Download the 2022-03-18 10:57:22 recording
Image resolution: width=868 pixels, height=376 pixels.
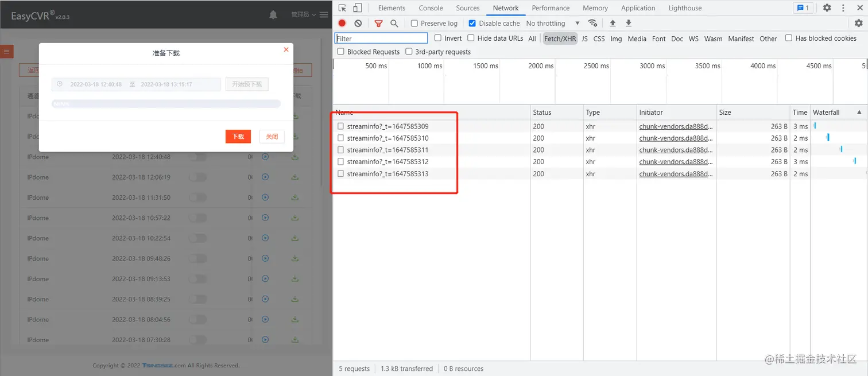pyautogui.click(x=295, y=218)
